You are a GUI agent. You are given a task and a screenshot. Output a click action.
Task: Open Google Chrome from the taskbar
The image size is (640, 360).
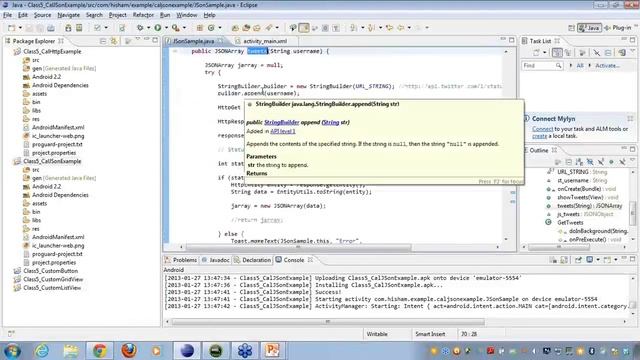(99, 350)
